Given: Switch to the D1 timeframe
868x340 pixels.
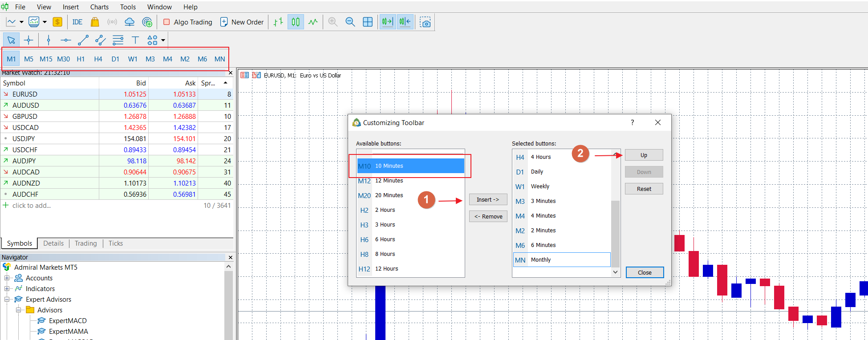Looking at the screenshot, I should pos(115,59).
